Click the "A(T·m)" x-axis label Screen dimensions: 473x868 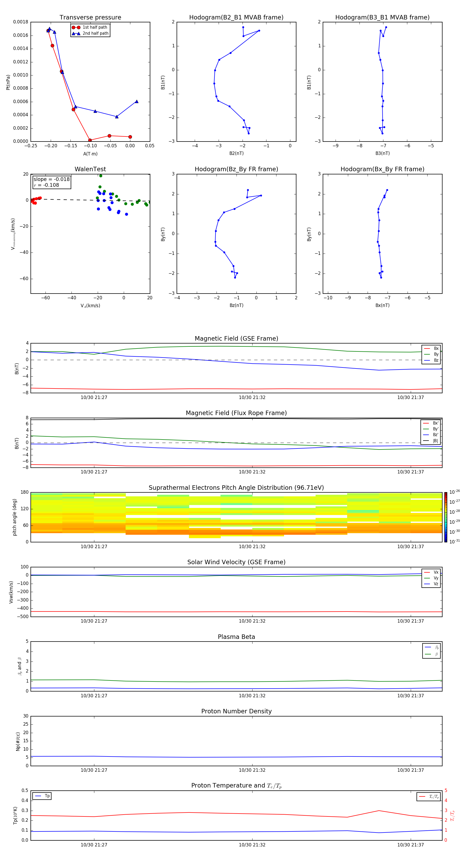(90, 154)
